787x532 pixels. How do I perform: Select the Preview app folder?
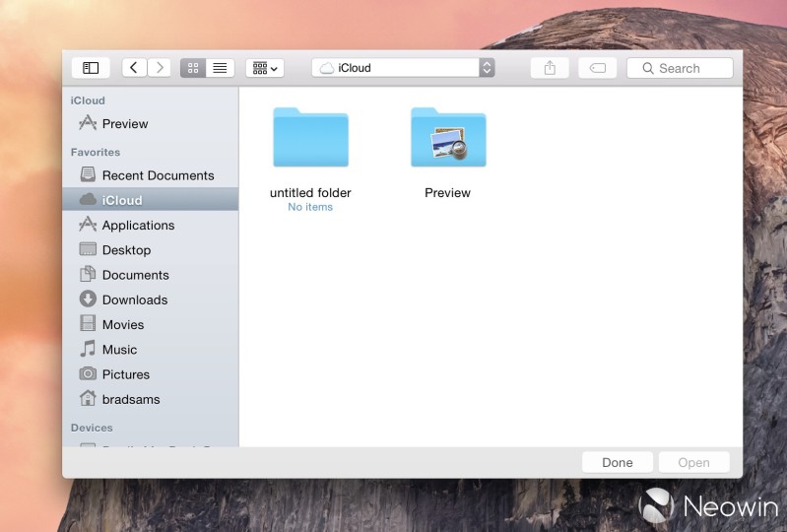[x=448, y=138]
